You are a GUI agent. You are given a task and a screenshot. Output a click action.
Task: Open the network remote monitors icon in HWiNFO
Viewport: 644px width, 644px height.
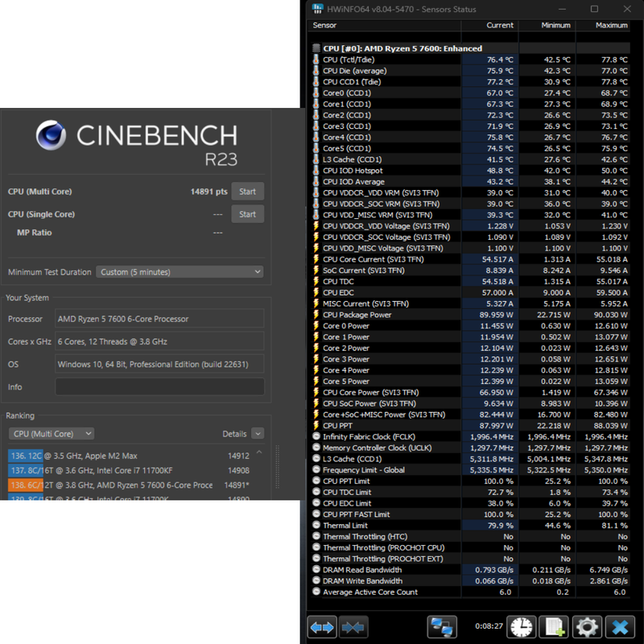click(442, 627)
